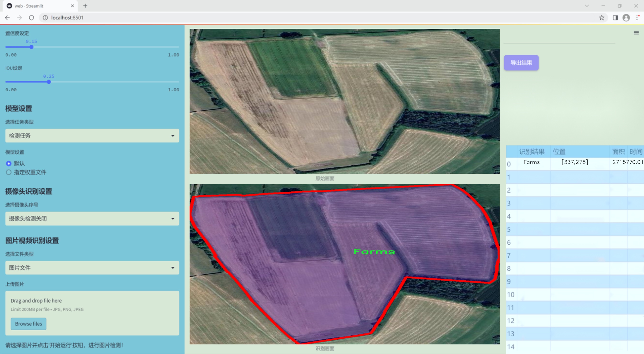Select the 指定权重文件 radio option
The image size is (644, 354).
pos(9,172)
